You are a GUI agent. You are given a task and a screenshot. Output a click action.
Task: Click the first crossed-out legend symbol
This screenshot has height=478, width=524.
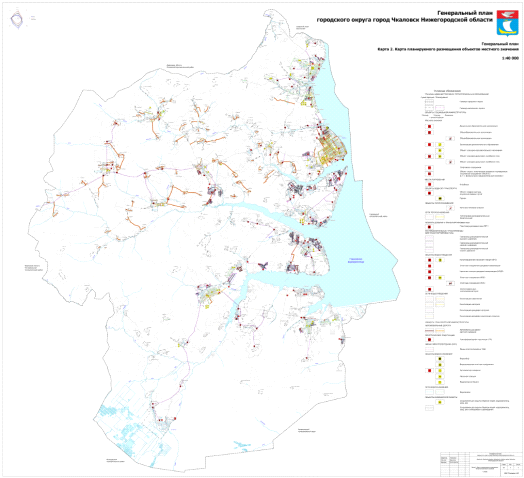(x=450, y=138)
